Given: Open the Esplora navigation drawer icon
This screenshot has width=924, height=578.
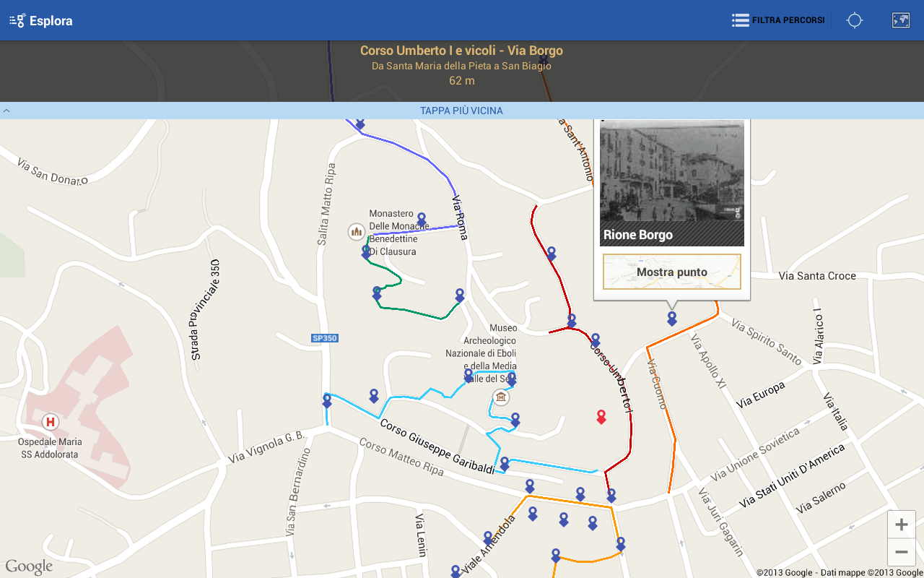Looking at the screenshot, I should (17, 20).
